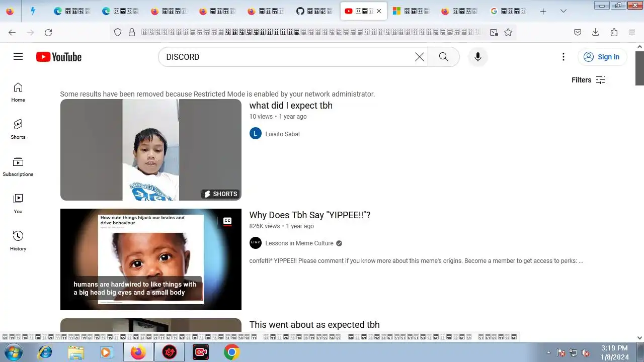This screenshot has width=644, height=362.
Task: Open Windows Explorer from the taskbar
Action: [x=76, y=352]
